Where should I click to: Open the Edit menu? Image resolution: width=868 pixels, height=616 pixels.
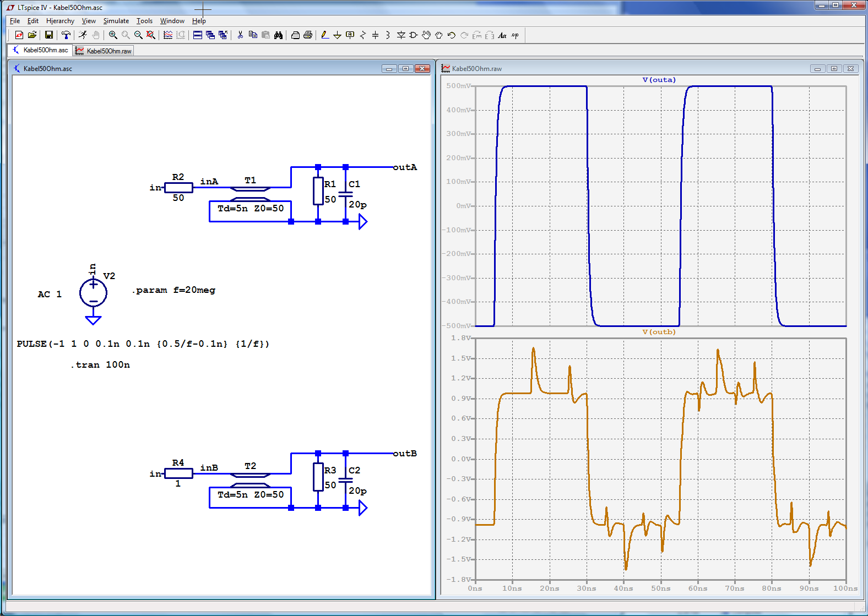(33, 21)
